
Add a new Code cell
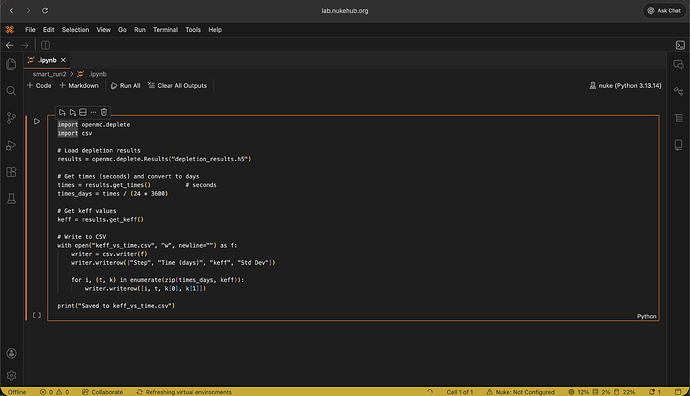click(x=39, y=85)
